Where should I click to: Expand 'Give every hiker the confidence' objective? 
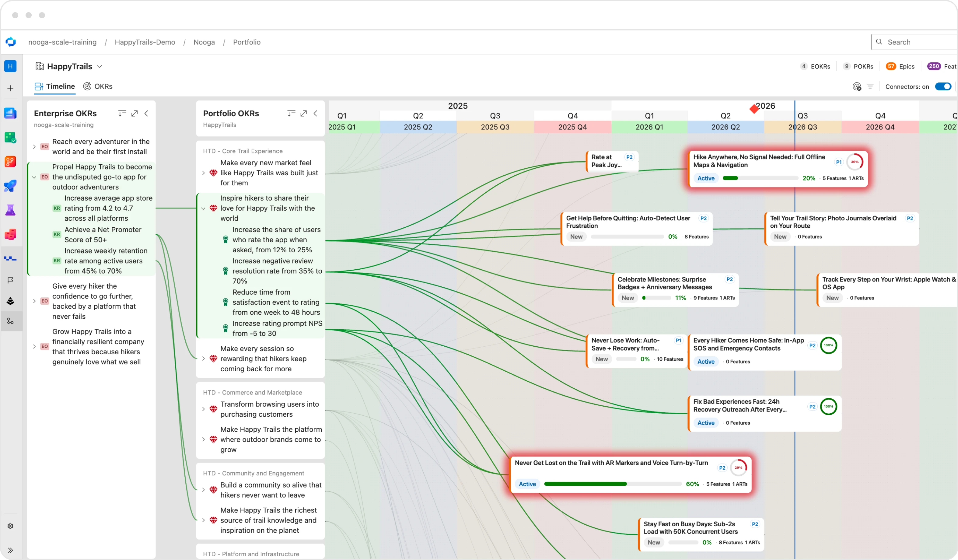(34, 301)
